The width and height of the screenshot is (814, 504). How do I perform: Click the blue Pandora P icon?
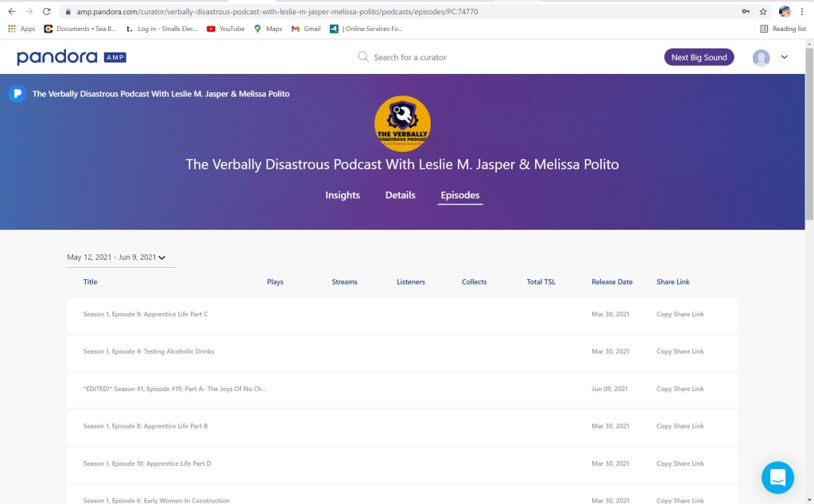tap(17, 94)
